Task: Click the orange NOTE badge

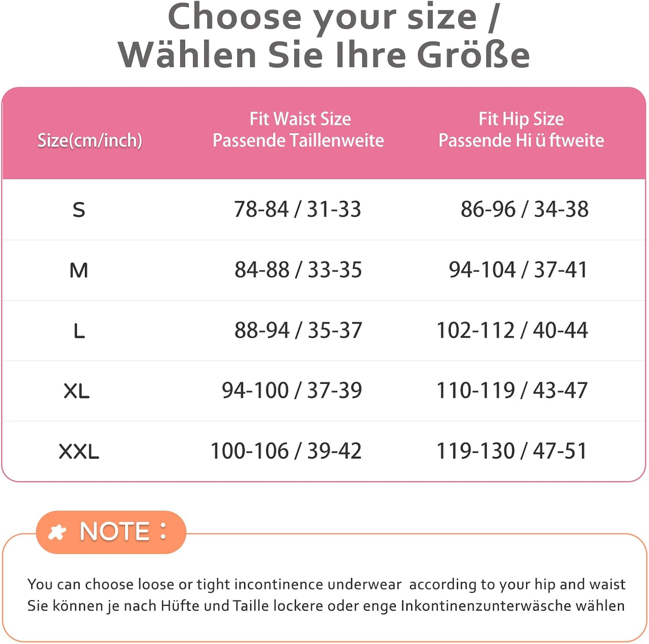Action: coord(111,532)
